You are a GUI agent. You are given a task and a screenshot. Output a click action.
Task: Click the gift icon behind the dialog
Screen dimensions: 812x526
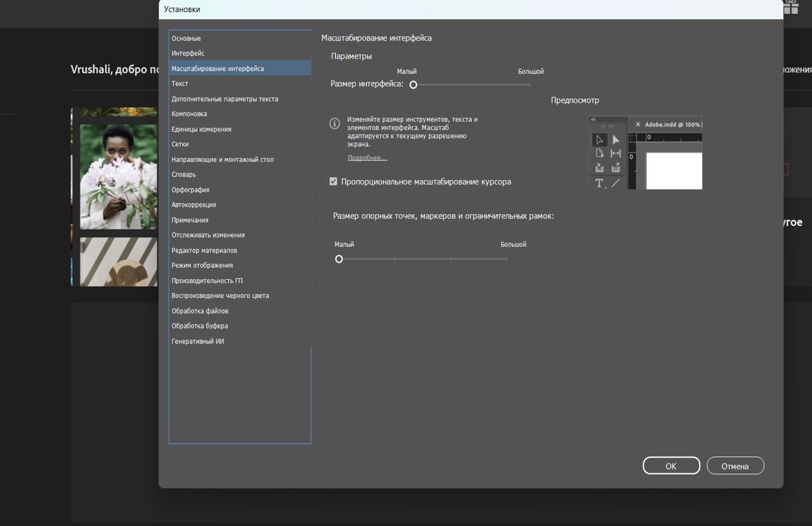click(791, 7)
